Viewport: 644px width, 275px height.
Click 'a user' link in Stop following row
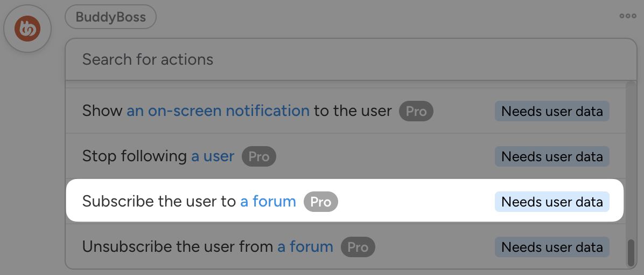(213, 156)
